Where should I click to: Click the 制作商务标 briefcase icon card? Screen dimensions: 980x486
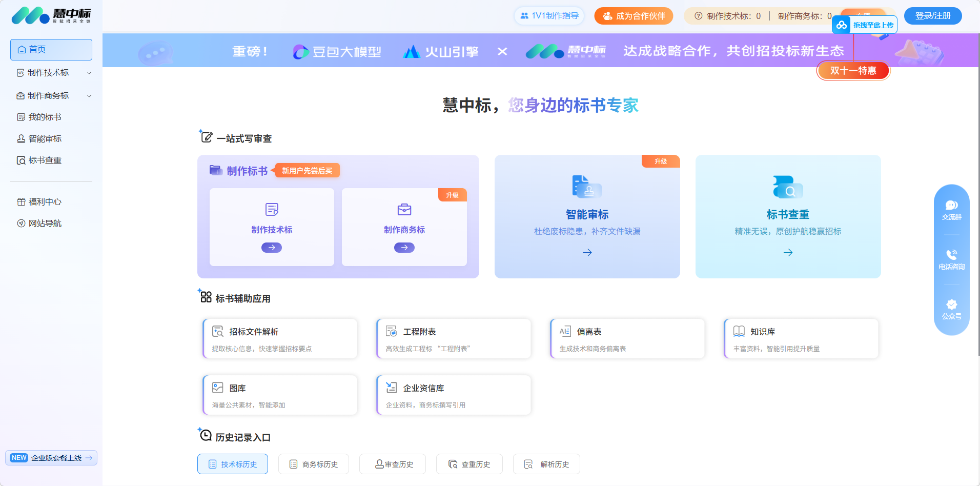[404, 227]
